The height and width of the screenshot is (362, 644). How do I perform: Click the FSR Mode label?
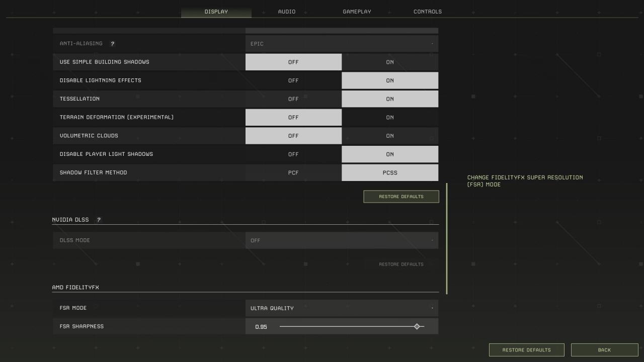click(x=73, y=308)
